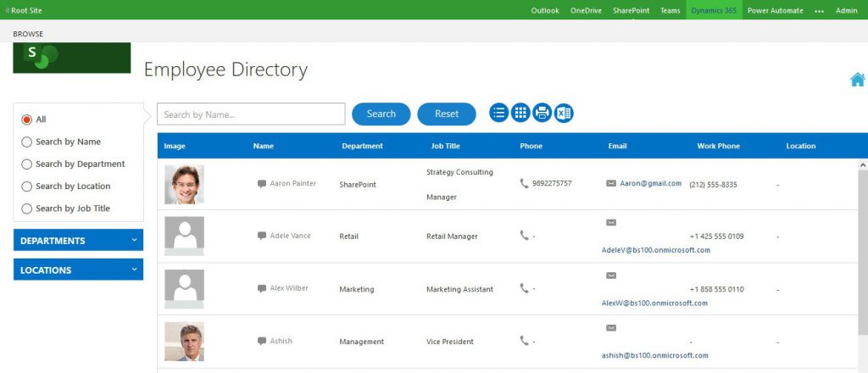Expand the DEPARTMENTS panel
The image size is (868, 373).
[x=78, y=240]
